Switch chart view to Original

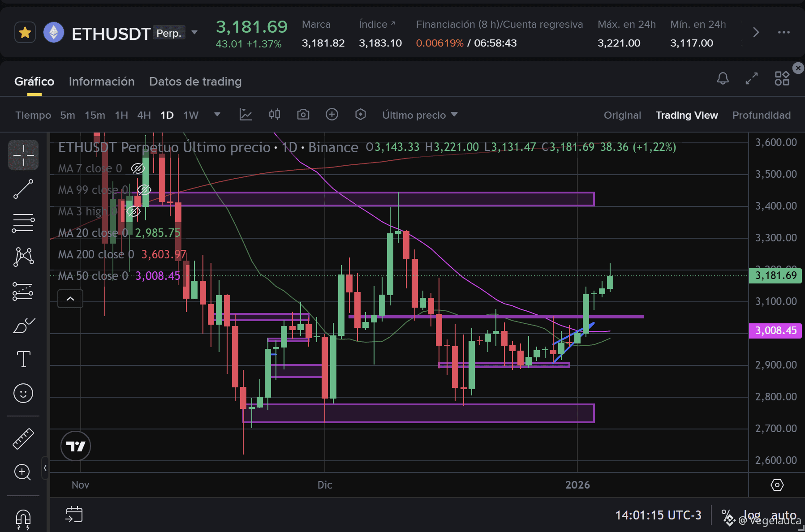tap(622, 115)
